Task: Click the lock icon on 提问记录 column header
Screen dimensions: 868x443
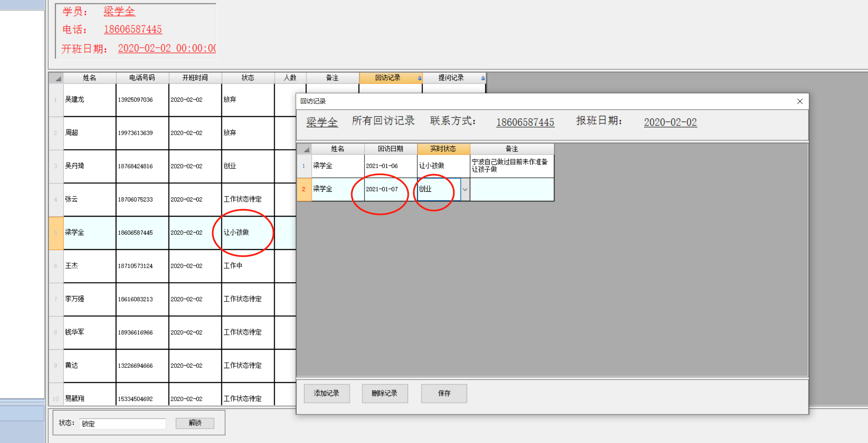Action: 482,78
